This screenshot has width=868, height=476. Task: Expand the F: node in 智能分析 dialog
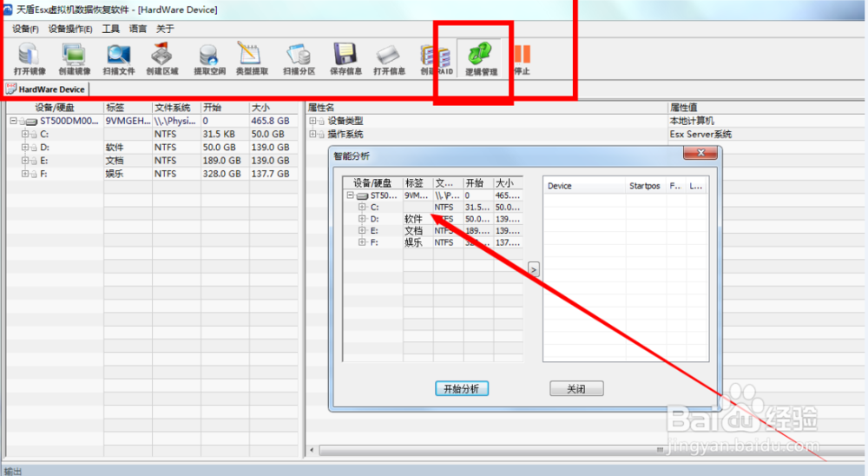(362, 242)
